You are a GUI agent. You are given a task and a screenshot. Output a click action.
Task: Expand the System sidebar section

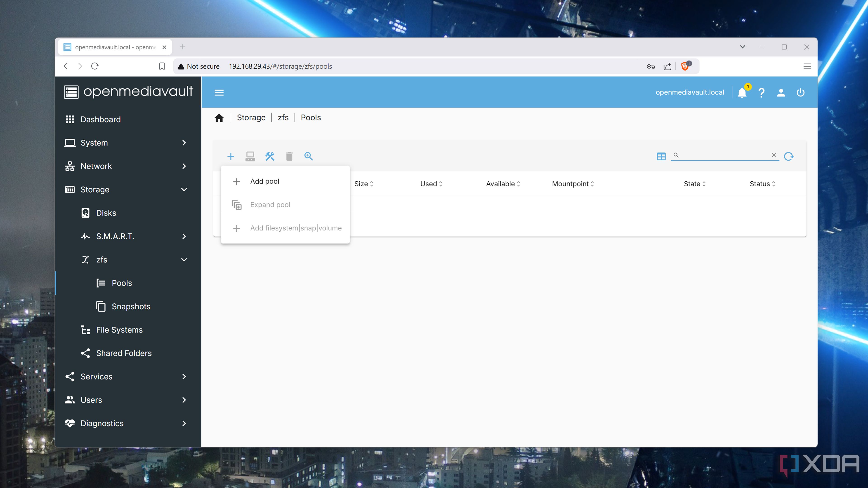point(128,143)
